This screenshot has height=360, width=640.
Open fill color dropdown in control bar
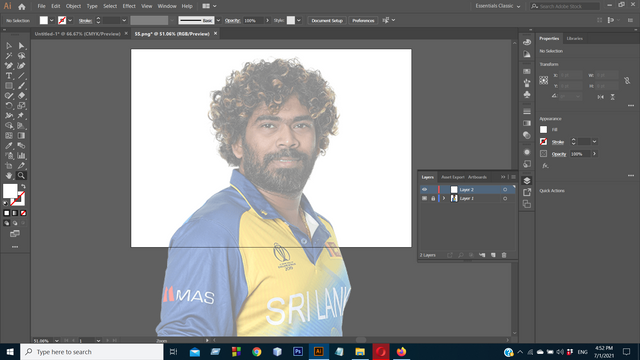pos(51,20)
